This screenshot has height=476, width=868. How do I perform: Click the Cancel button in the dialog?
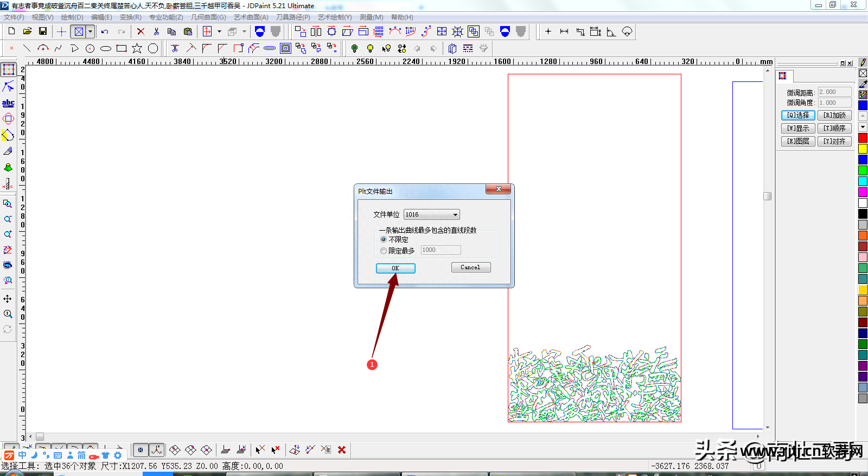coord(470,267)
